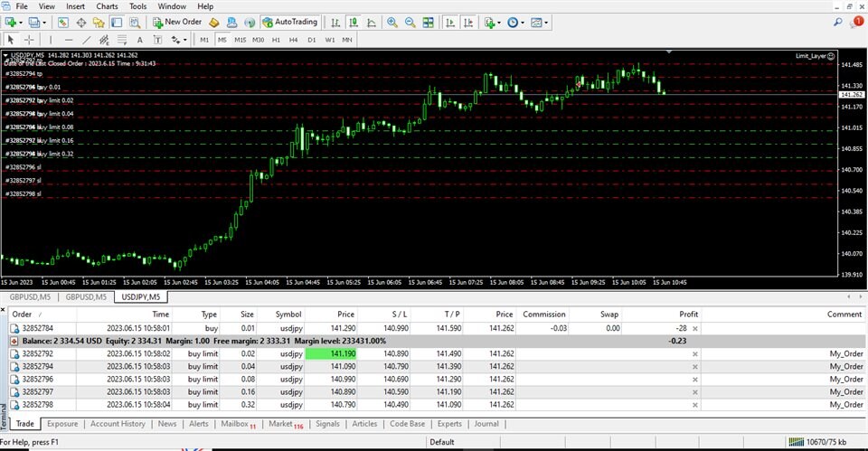The image size is (868, 451).
Task: Expand the Profiles dropdown arrow
Action: [44, 23]
